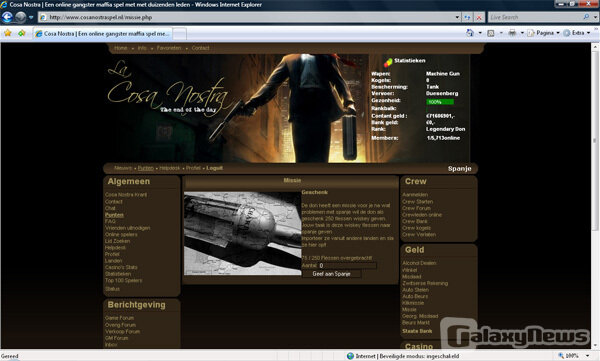Expand the address bar history dropdown
Viewport: 600px width, 361px height.
coord(457,17)
